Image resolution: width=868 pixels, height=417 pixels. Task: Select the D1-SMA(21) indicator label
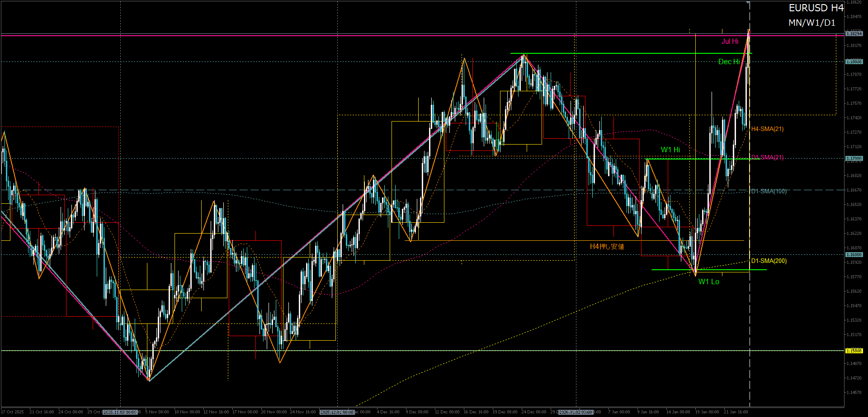point(767,158)
